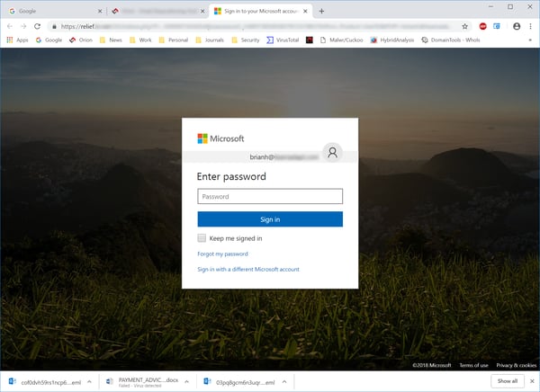Bookmark this page with the star icon
540x392 pixels.
click(x=464, y=26)
